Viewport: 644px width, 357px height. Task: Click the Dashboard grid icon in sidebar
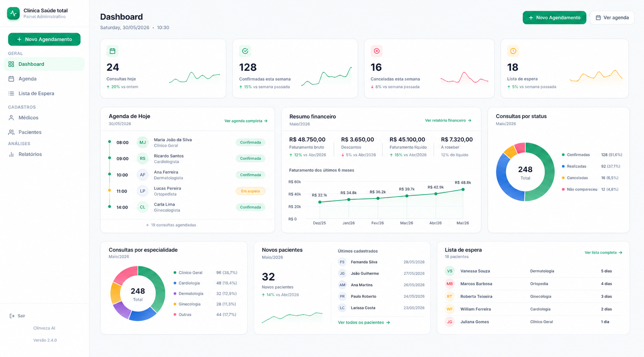coord(11,64)
